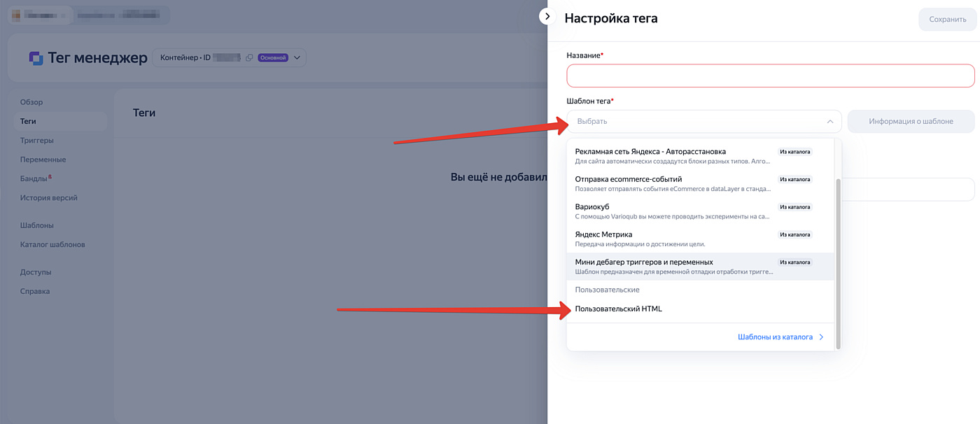This screenshot has width=980, height=424.
Task: Open Шаблоны из каталога link
Action: 775,337
